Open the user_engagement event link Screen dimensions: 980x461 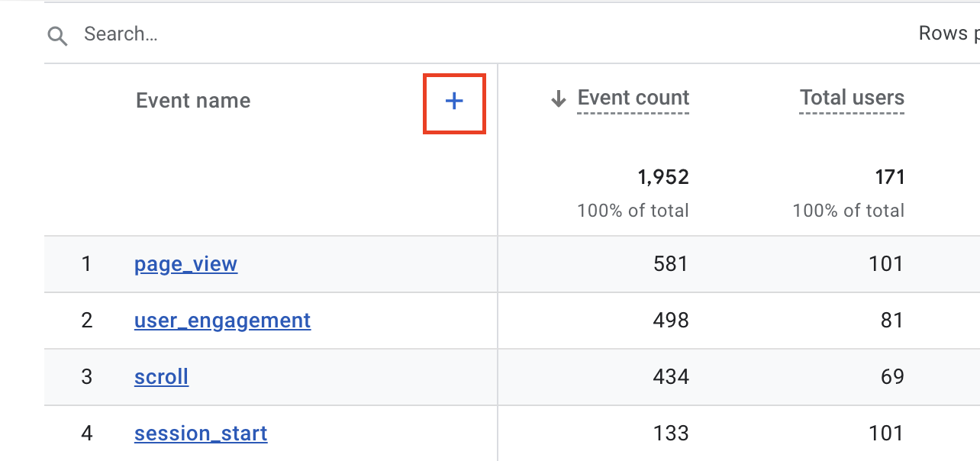click(222, 321)
